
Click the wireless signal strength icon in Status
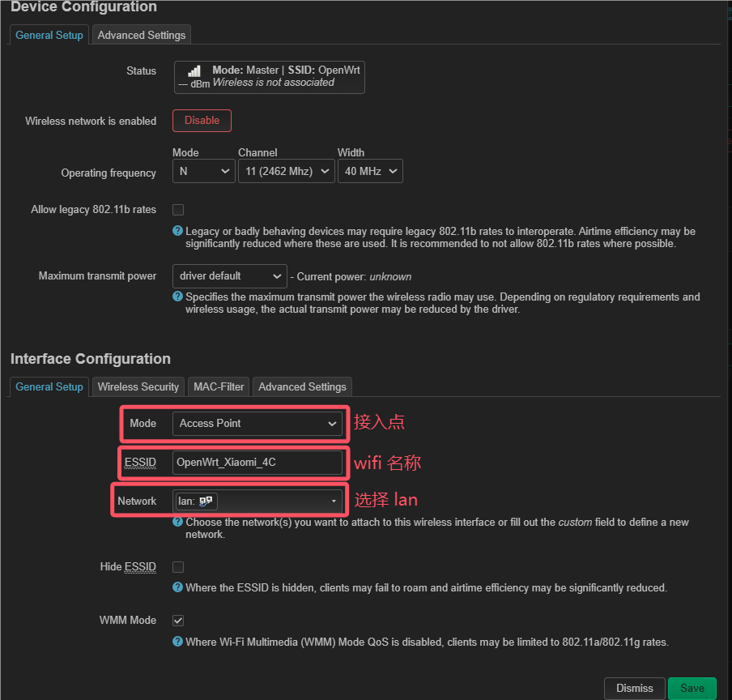[194, 71]
